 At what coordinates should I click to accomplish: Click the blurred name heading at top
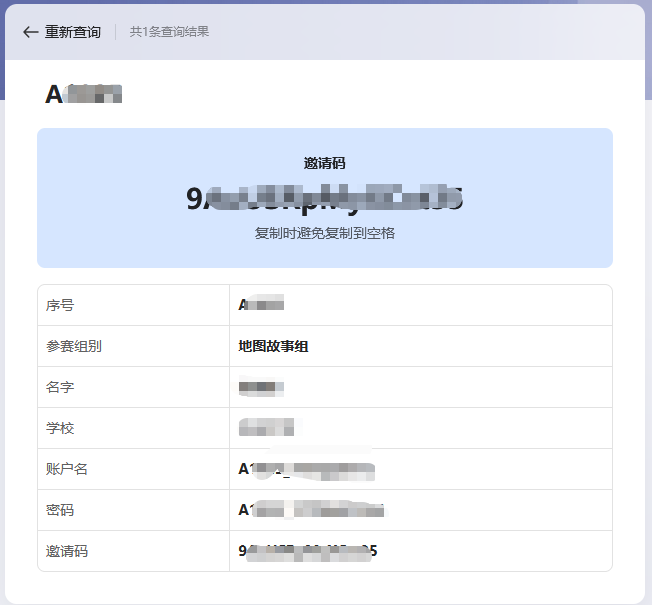pos(83,95)
